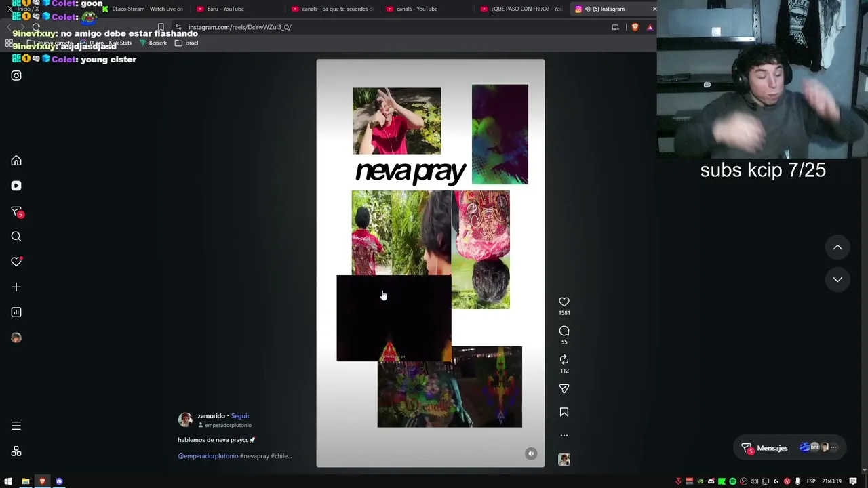Click the Instagram logo icon
868x488 pixels.
(x=16, y=75)
